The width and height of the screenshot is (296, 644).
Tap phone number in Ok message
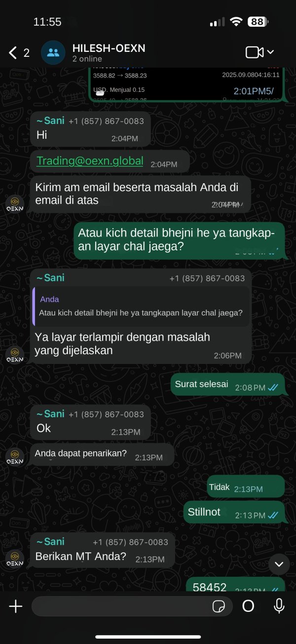tap(106, 414)
